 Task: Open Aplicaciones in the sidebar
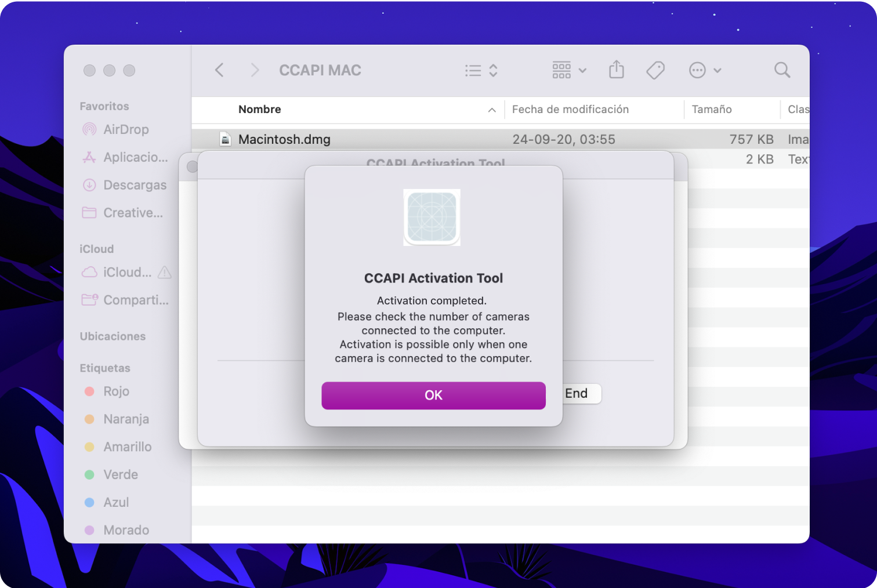tap(126, 157)
